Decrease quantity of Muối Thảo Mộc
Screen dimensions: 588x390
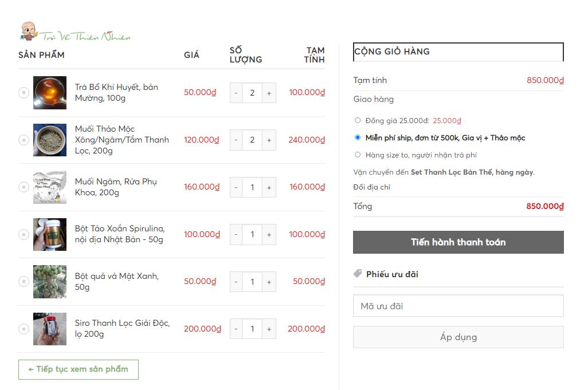click(236, 140)
